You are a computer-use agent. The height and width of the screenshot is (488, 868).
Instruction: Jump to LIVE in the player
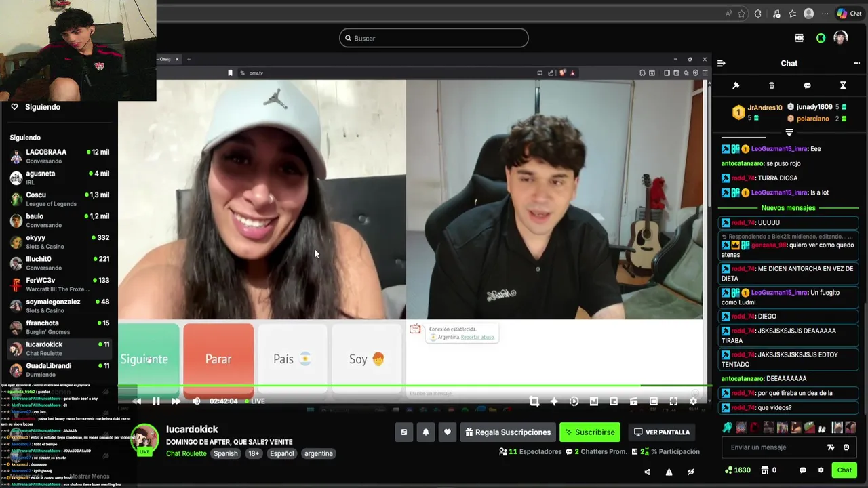254,401
